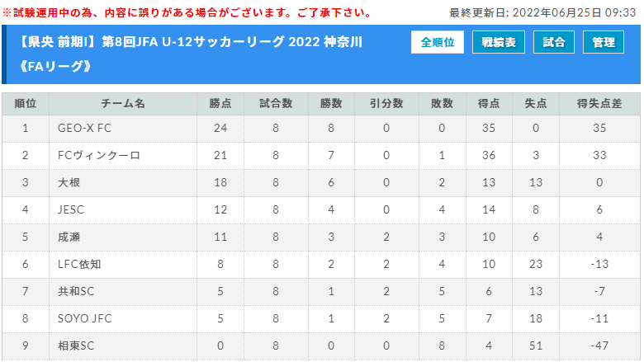
Task: Switch to the 戦績表 tab
Action: tap(499, 42)
